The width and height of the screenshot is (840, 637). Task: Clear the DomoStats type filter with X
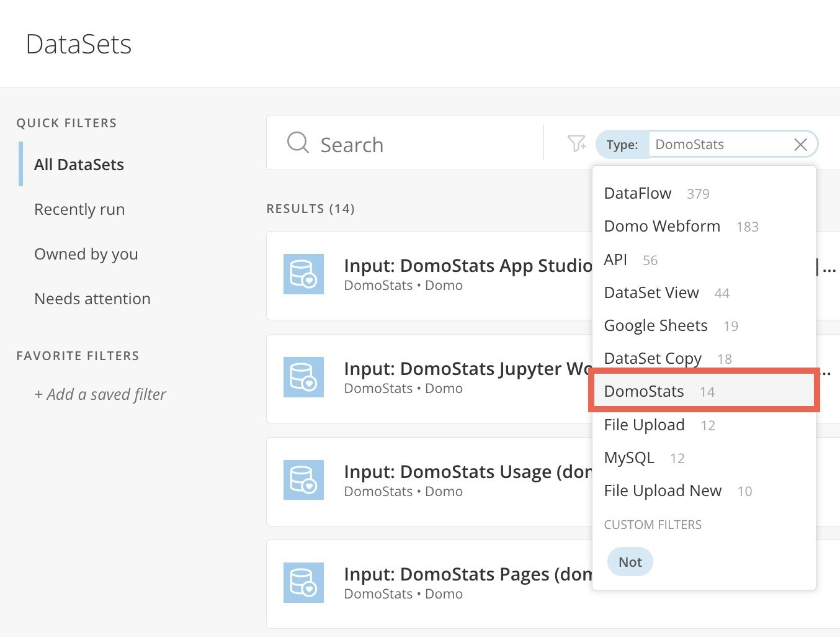[800, 145]
